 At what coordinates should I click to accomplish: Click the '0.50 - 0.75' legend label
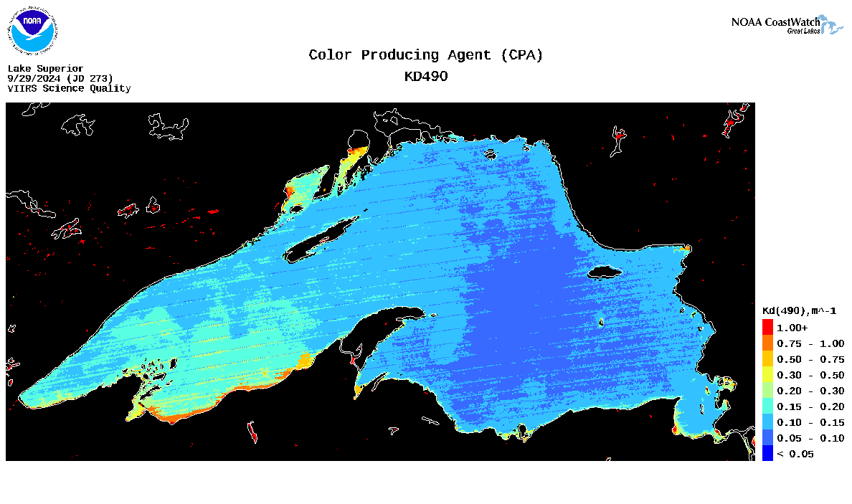810,359
